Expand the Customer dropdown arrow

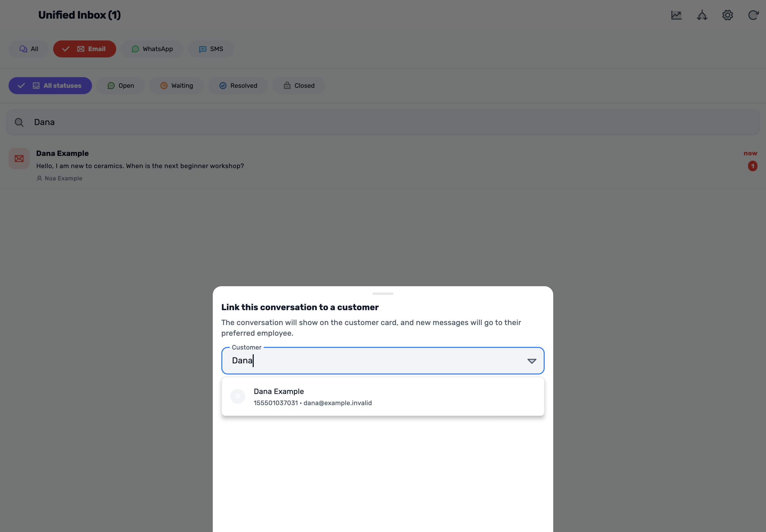point(532,361)
